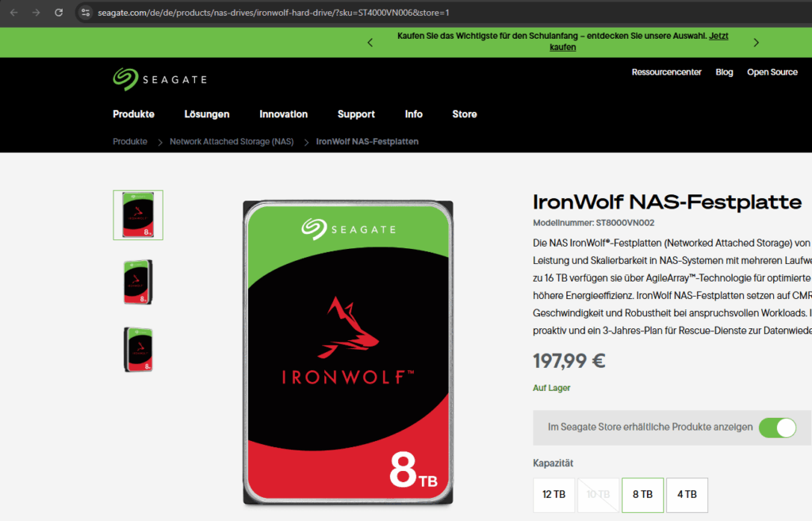
Task: Click the browser forward arrow
Action: pyautogui.click(x=36, y=13)
